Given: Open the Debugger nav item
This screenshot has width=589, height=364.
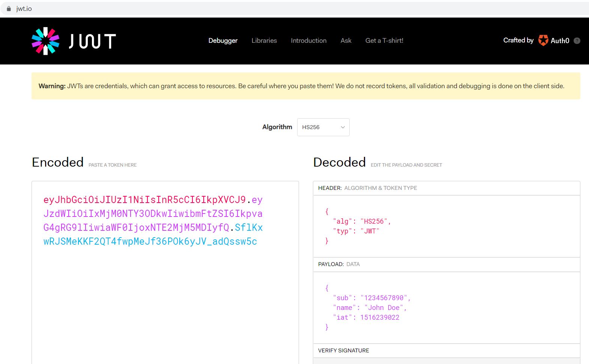Looking at the screenshot, I should pyautogui.click(x=223, y=41).
